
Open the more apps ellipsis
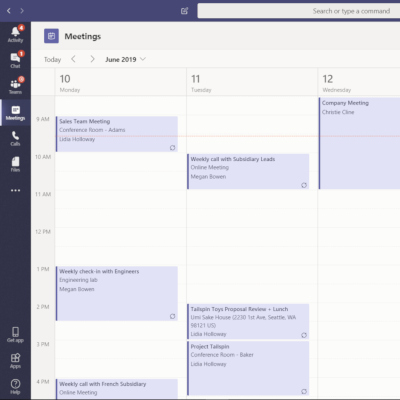(15, 190)
